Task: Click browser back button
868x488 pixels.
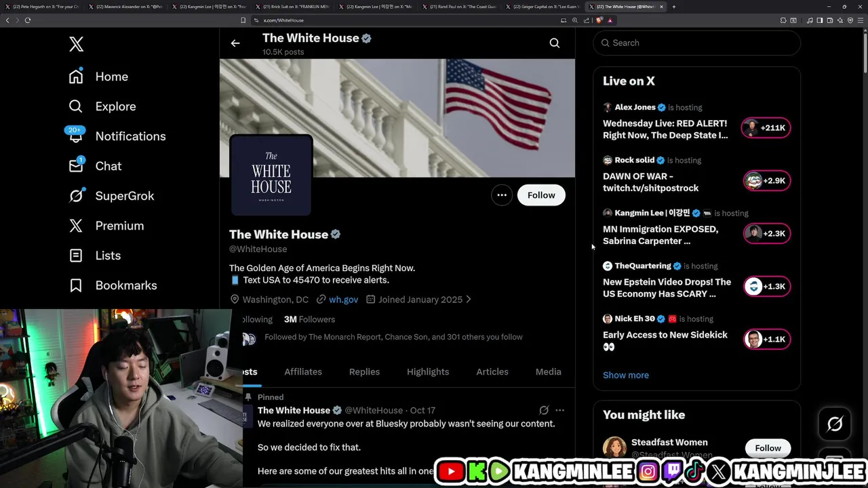Action: coord(7,20)
